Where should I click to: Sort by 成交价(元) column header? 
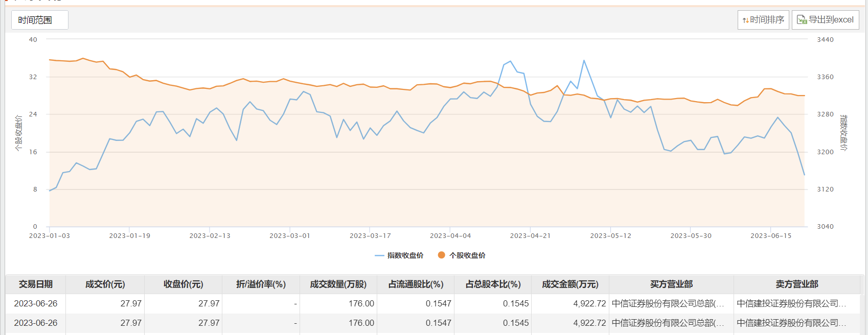click(105, 284)
